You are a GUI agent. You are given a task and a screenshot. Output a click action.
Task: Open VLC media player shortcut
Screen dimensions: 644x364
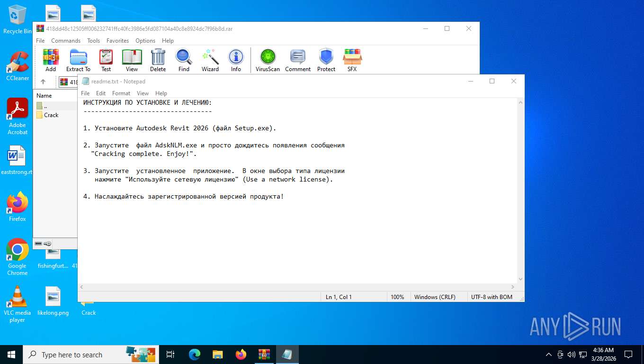18,304
